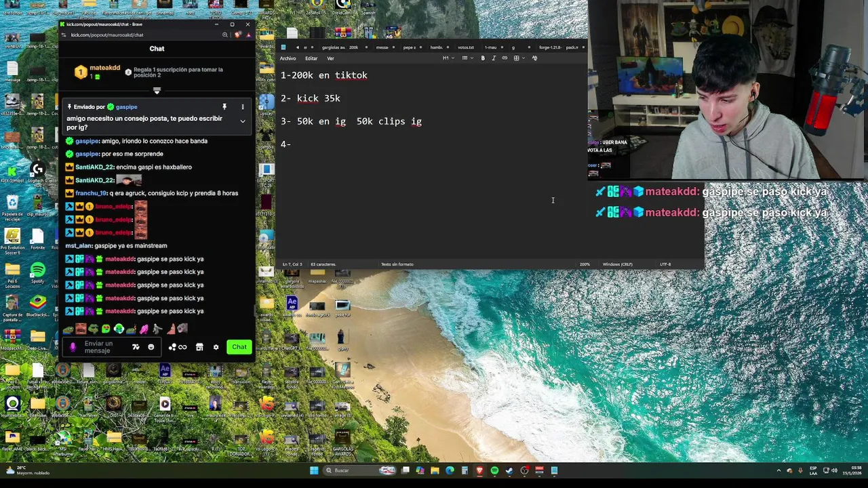The height and width of the screenshot is (488, 868).
Task: Open the 7TV emote picker
Action: pos(136,347)
